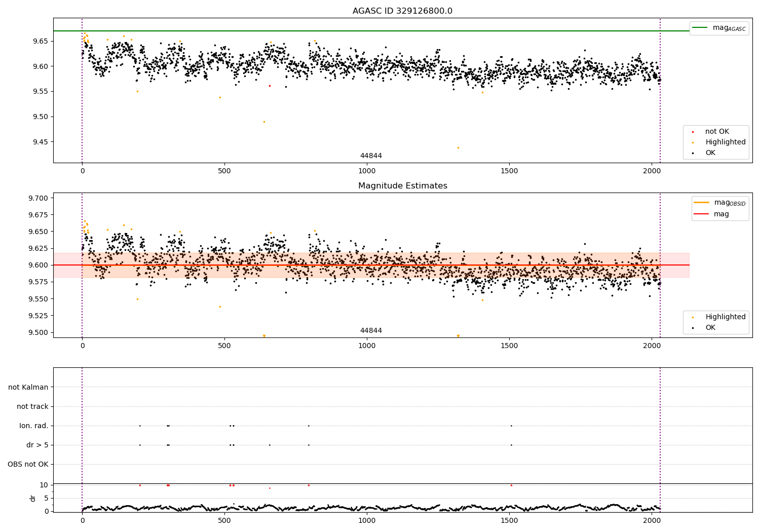Click the red mag legend line
Viewport: 760px width, 532px height.
(x=702, y=214)
